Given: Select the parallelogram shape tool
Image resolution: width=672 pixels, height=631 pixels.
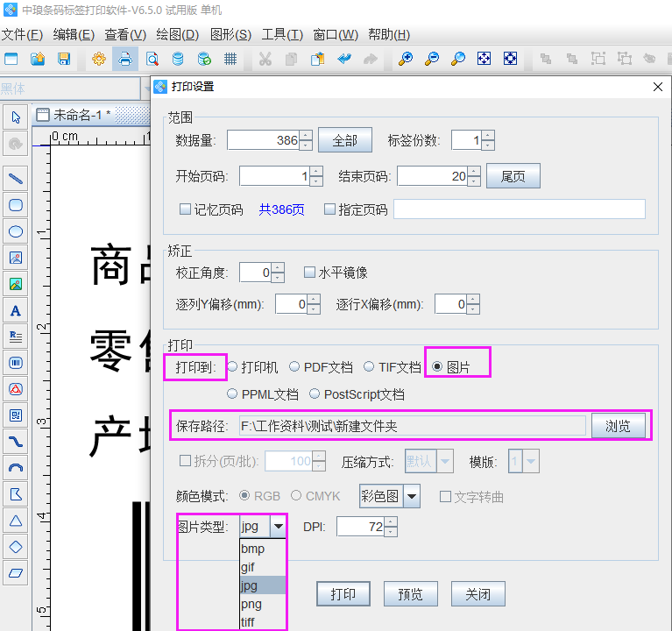Looking at the screenshot, I should tap(16, 573).
